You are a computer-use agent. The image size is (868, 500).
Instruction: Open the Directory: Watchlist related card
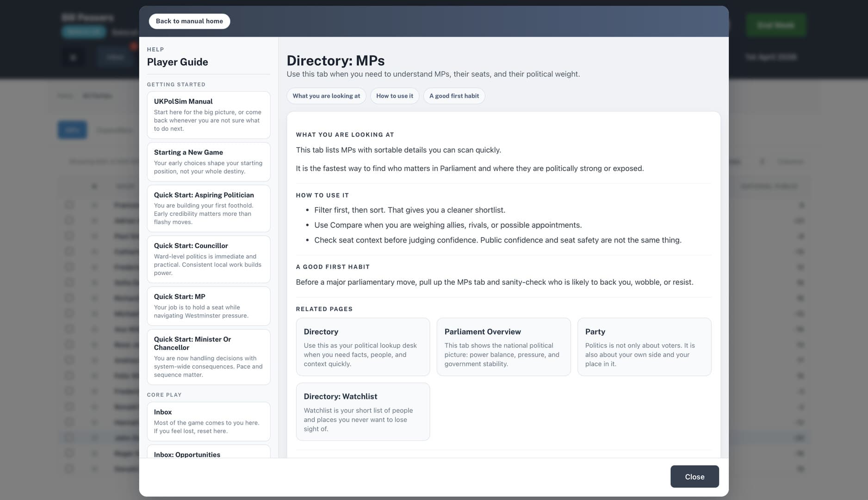point(363,412)
